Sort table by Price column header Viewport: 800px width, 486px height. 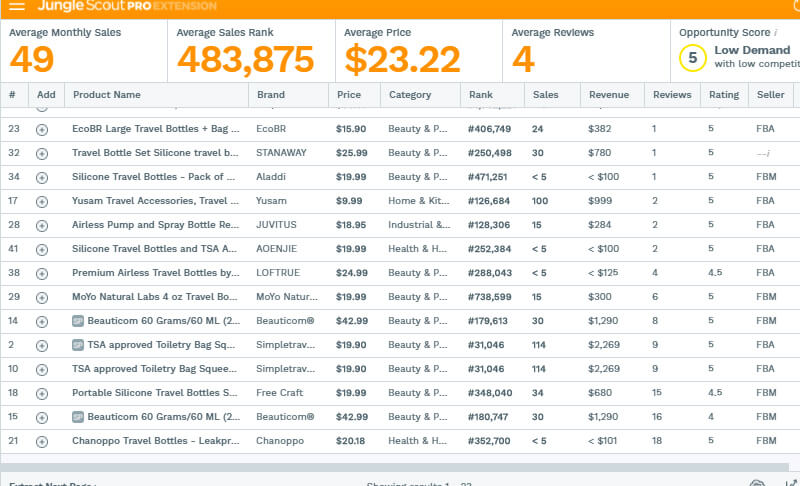(348, 95)
